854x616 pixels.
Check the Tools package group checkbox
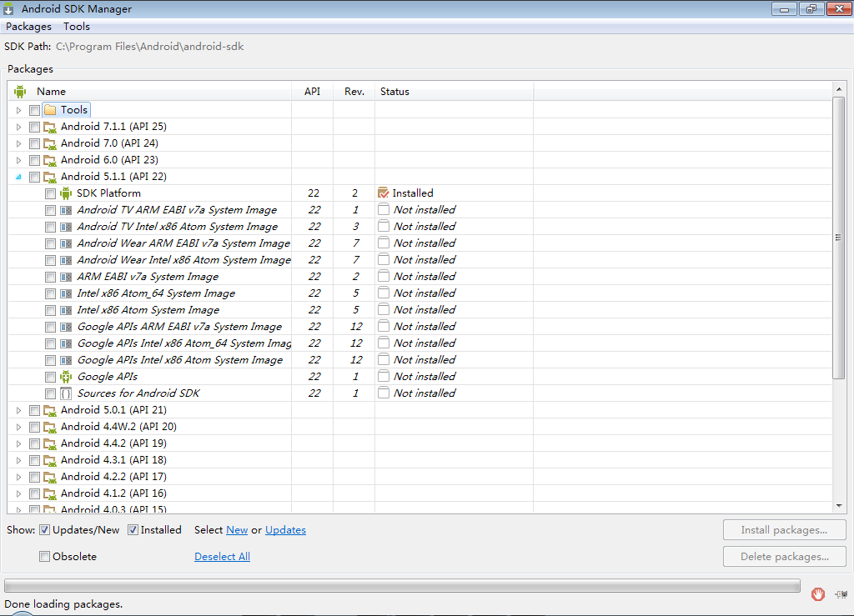click(34, 111)
